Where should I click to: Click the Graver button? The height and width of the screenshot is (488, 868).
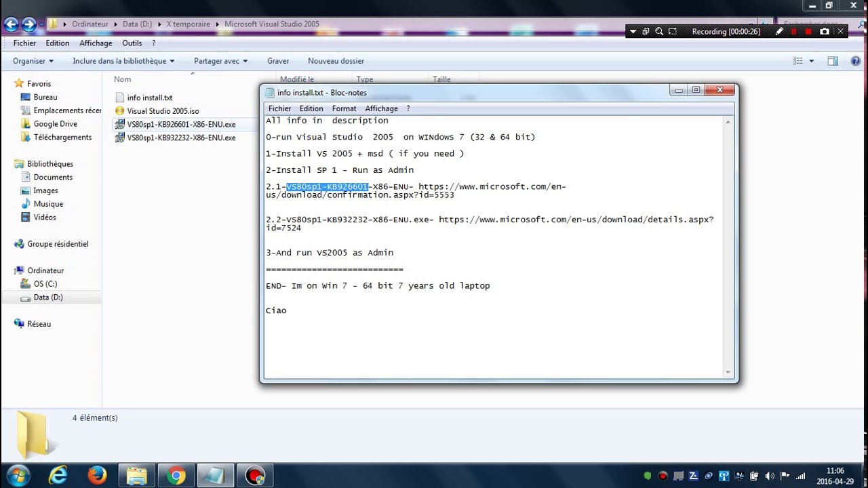278,61
